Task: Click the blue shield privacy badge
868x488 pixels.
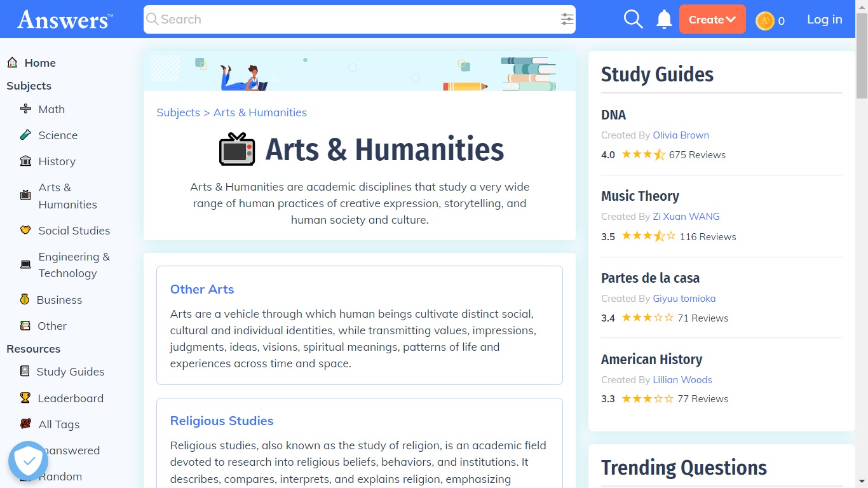Action: tap(28, 461)
